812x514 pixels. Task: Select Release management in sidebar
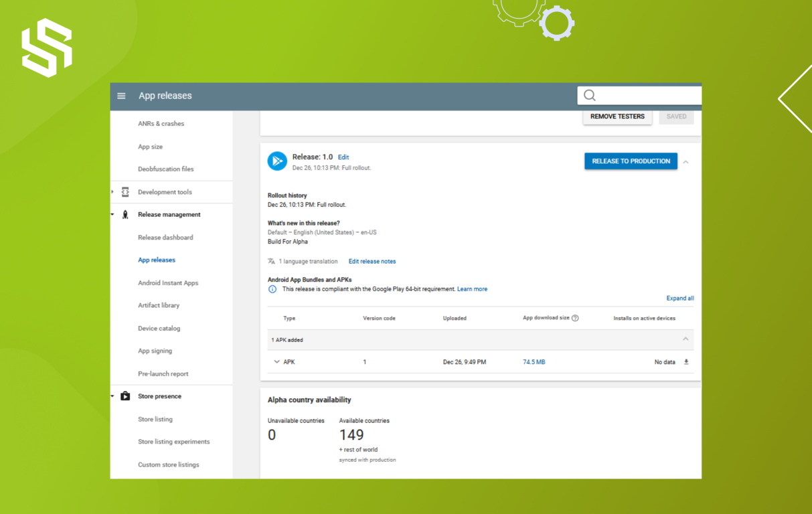click(x=169, y=215)
